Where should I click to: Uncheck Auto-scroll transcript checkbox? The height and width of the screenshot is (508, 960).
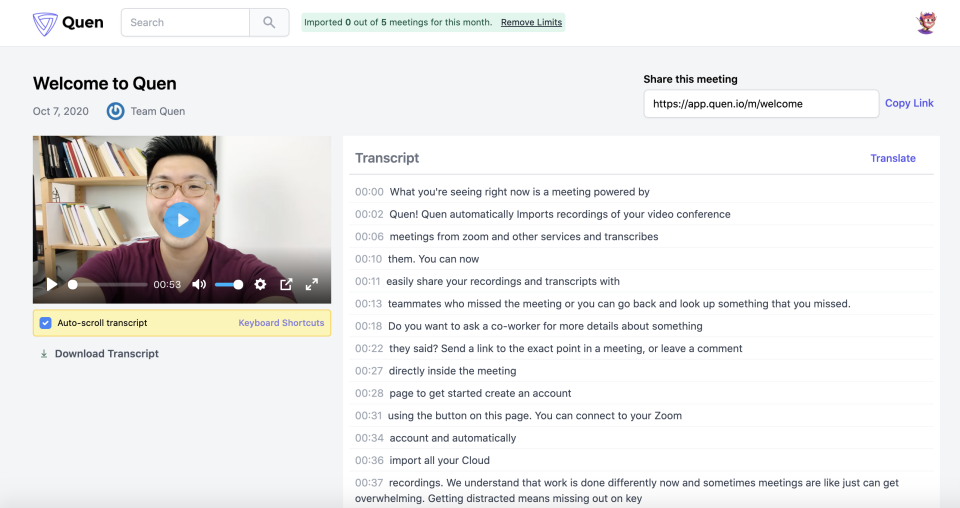[45, 323]
